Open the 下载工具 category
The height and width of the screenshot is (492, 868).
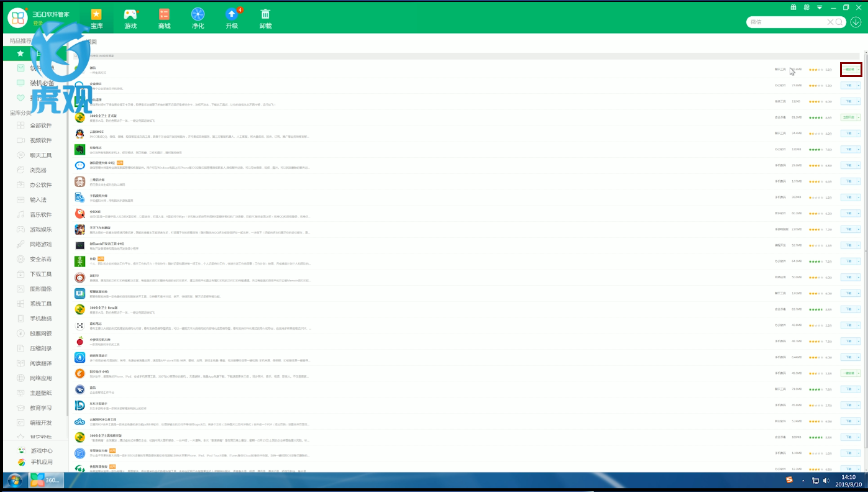[x=41, y=275]
